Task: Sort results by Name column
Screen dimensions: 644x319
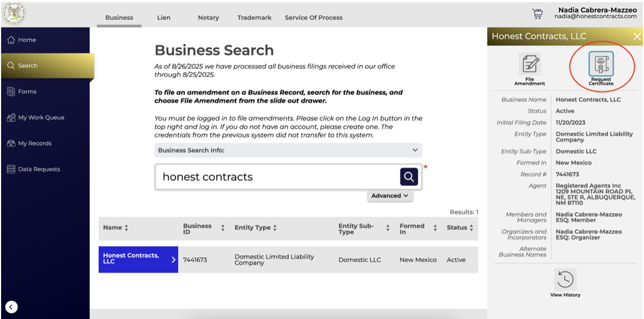Action: [116, 227]
